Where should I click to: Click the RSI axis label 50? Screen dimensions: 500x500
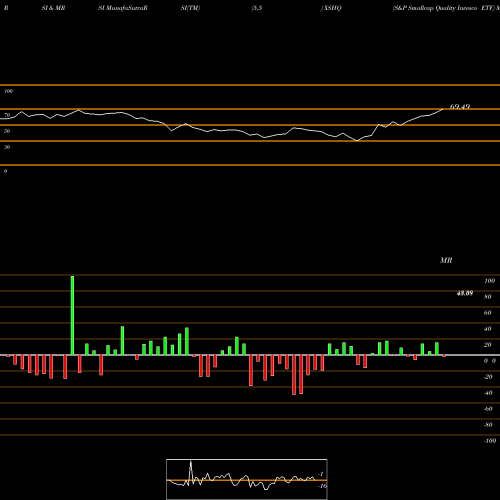[x=7, y=131]
